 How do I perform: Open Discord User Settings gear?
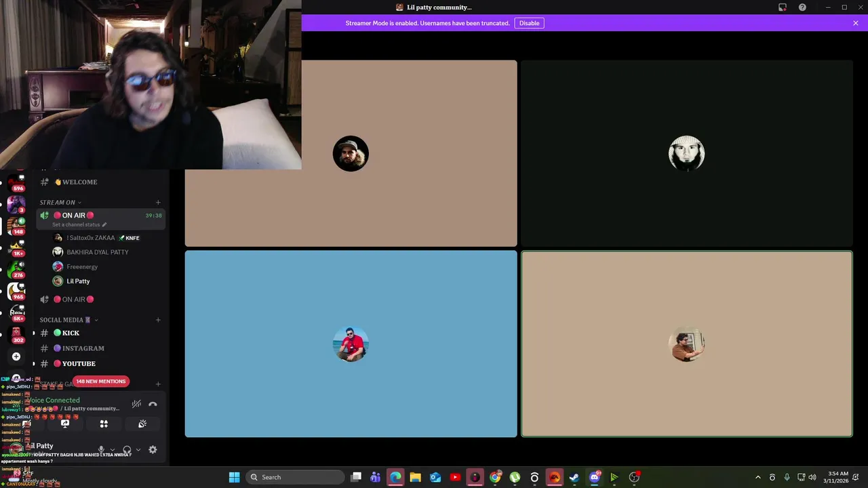point(153,449)
